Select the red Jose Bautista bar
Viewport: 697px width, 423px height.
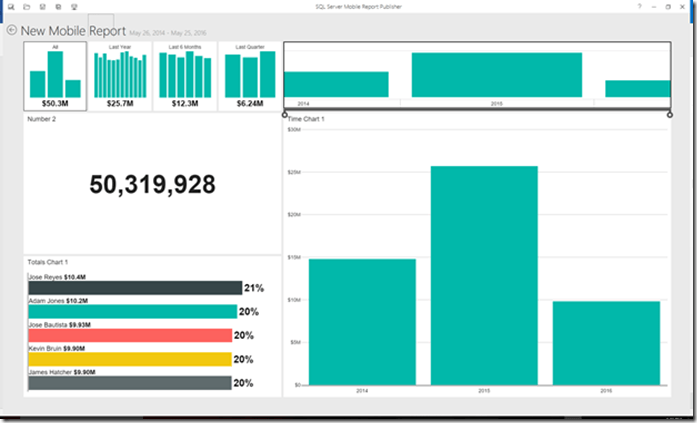coord(130,335)
